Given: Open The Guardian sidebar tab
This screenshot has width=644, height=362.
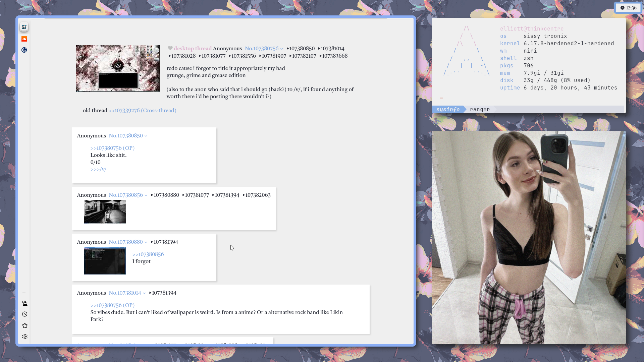Looking at the screenshot, I should (x=24, y=50).
